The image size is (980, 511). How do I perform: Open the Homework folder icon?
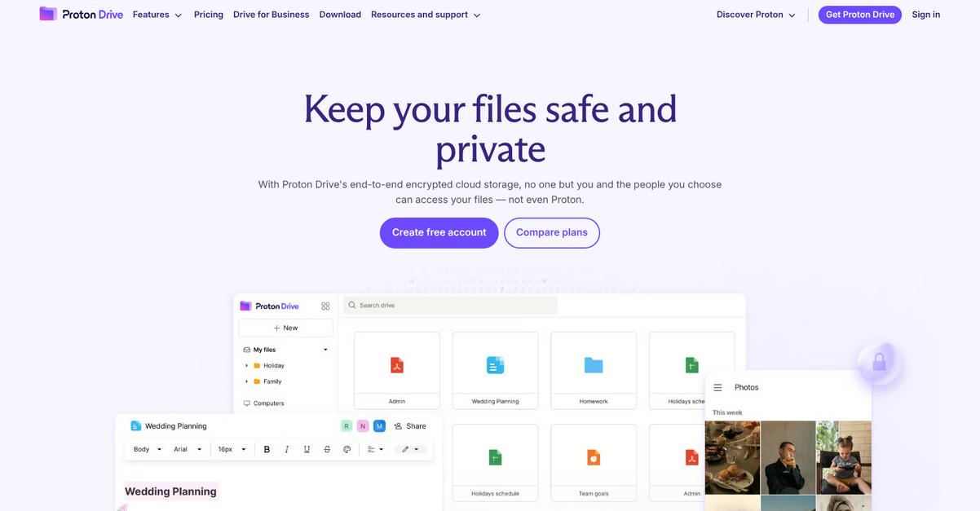[x=594, y=365]
